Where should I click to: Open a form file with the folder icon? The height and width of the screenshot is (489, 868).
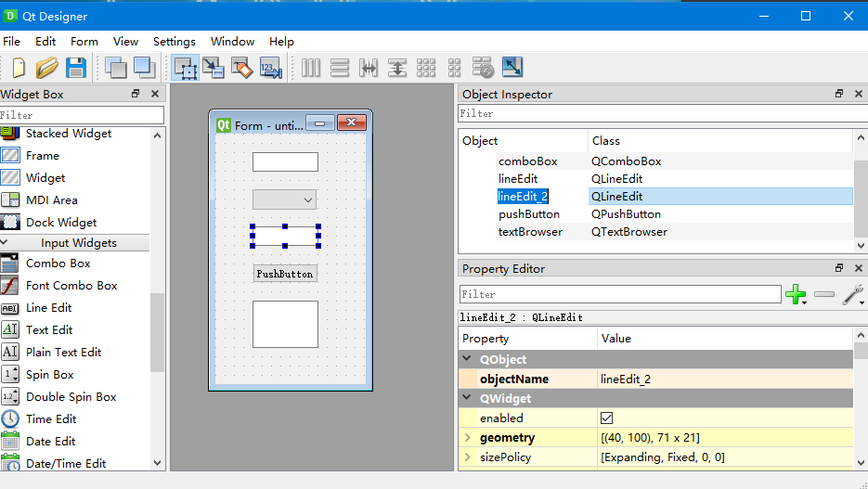[x=47, y=68]
